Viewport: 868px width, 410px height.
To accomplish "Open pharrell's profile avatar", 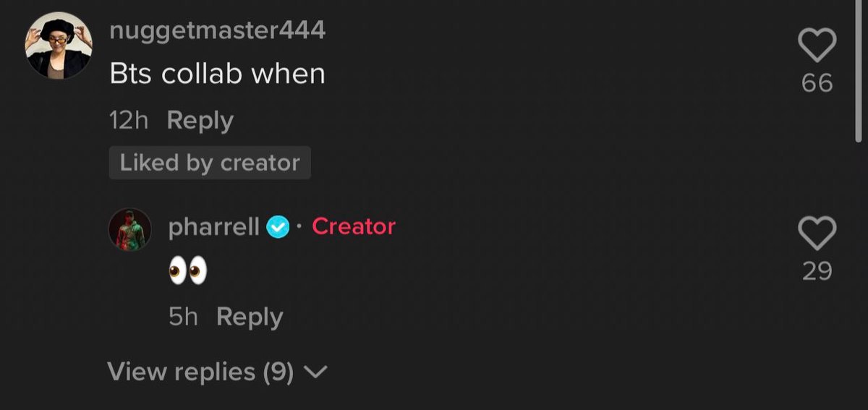I will point(129,230).
